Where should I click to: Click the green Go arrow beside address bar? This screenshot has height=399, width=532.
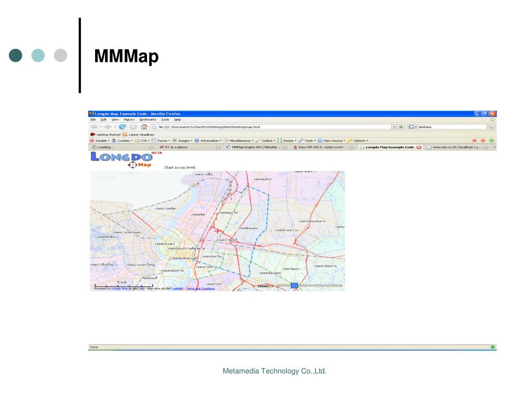(402, 127)
